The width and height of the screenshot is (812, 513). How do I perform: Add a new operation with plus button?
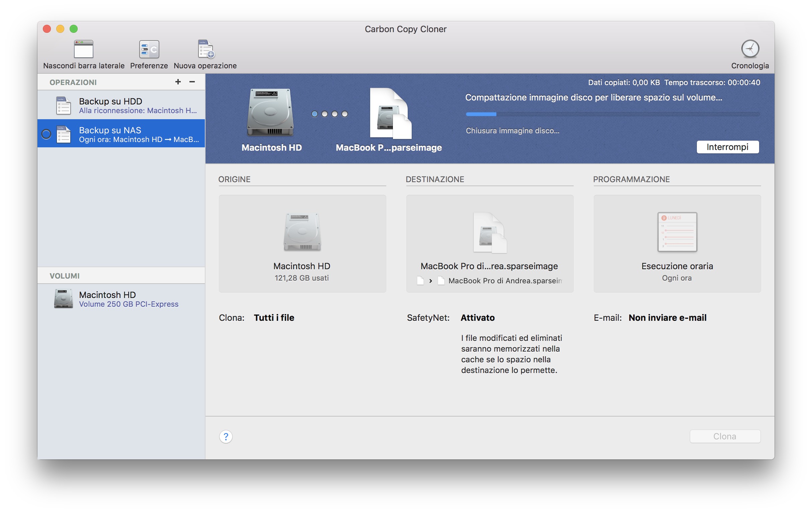click(x=178, y=82)
